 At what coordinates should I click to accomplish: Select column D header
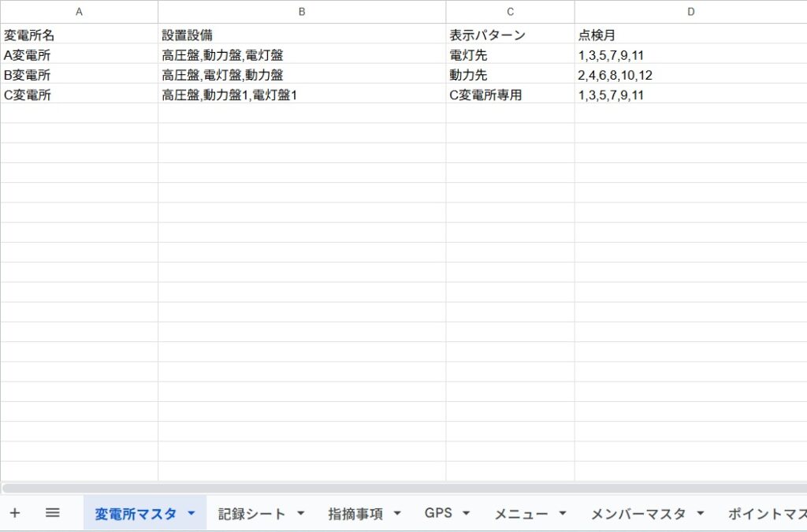(690, 12)
